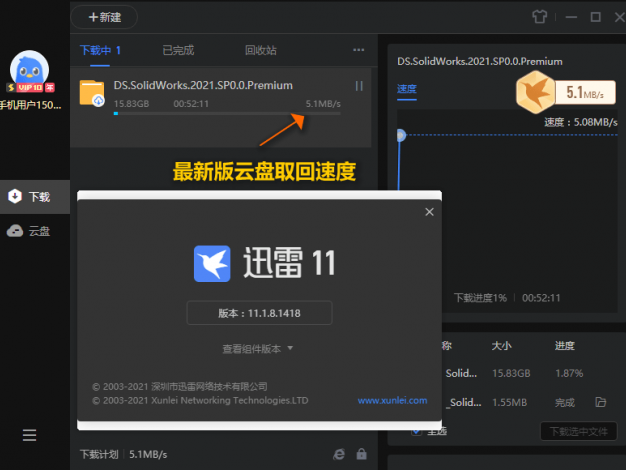626x470 pixels.
Task: Click the VIP 10 badge
Action: point(31,87)
